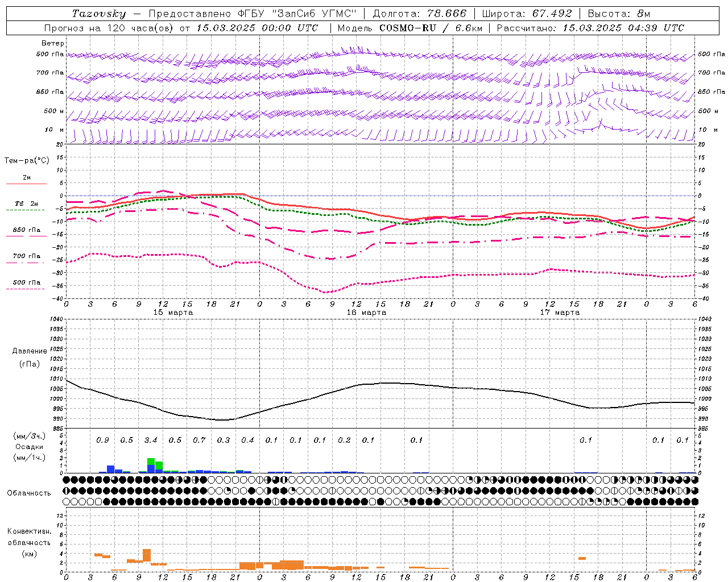Click the model label COSMO-RU / 6.6км
The image size is (728, 582).
(431, 28)
